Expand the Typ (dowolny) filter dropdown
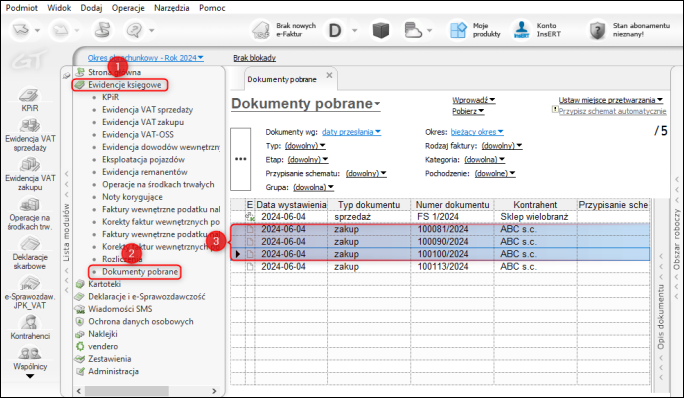 tap(305, 146)
